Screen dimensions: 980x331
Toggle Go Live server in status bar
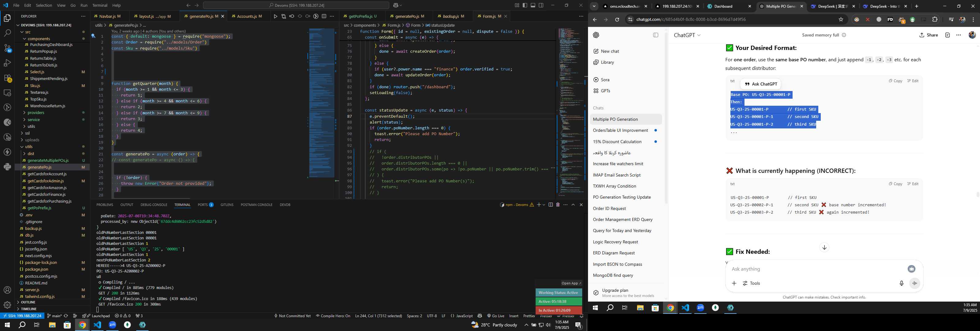click(x=495, y=316)
